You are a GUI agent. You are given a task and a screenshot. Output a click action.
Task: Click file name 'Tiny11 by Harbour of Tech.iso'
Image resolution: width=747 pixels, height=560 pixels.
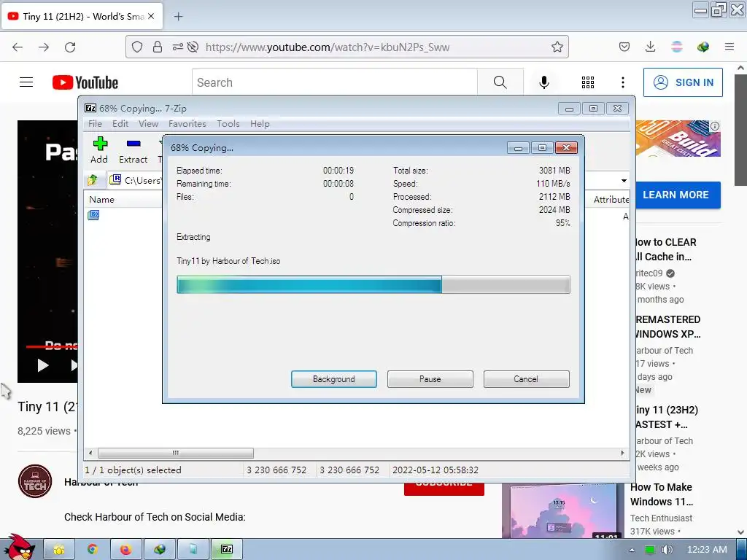tap(228, 261)
